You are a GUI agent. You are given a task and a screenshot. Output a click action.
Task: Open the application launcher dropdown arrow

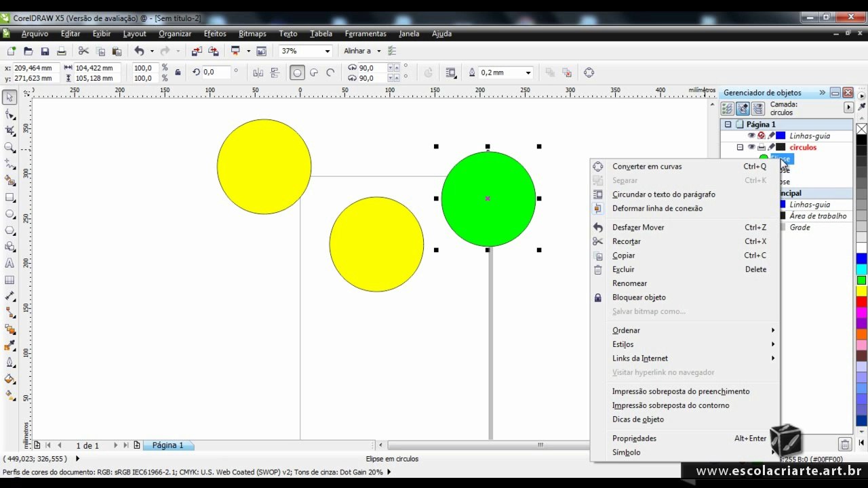pos(248,51)
